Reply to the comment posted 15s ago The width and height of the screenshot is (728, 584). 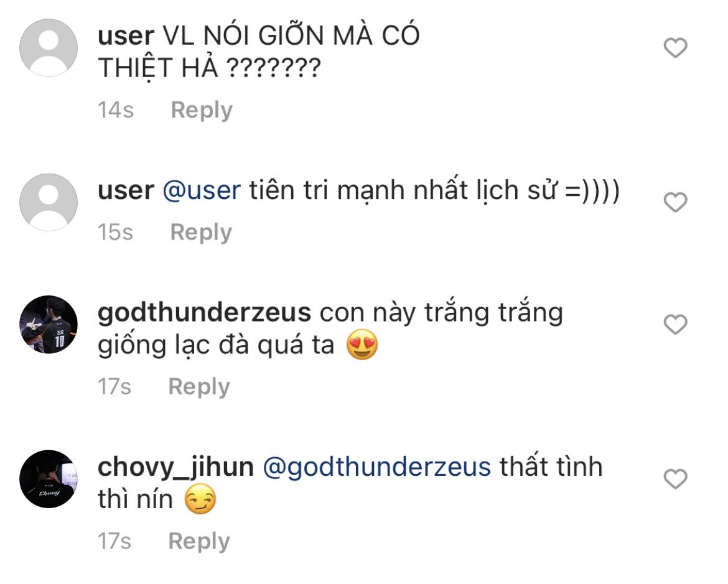coord(201,233)
